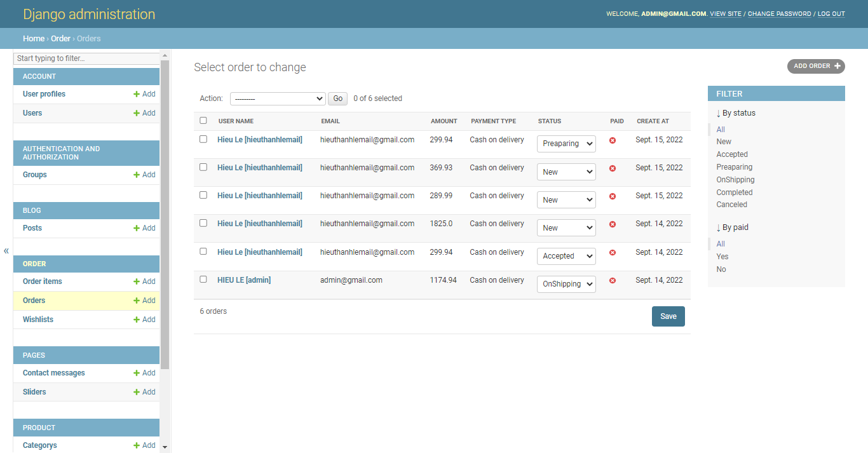This screenshot has width=868, height=453.
Task: Click the Log Out link
Action: [831, 14]
